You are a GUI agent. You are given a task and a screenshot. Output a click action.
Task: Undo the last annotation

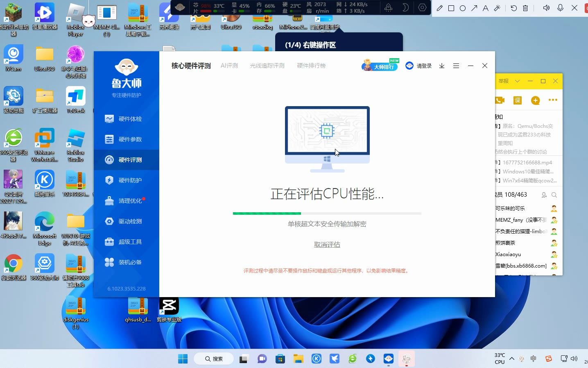513,8
